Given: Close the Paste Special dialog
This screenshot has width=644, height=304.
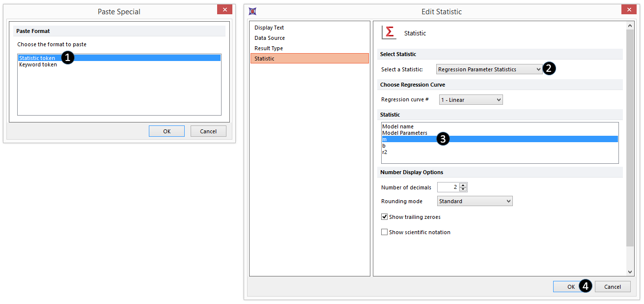Looking at the screenshot, I should point(224,10).
